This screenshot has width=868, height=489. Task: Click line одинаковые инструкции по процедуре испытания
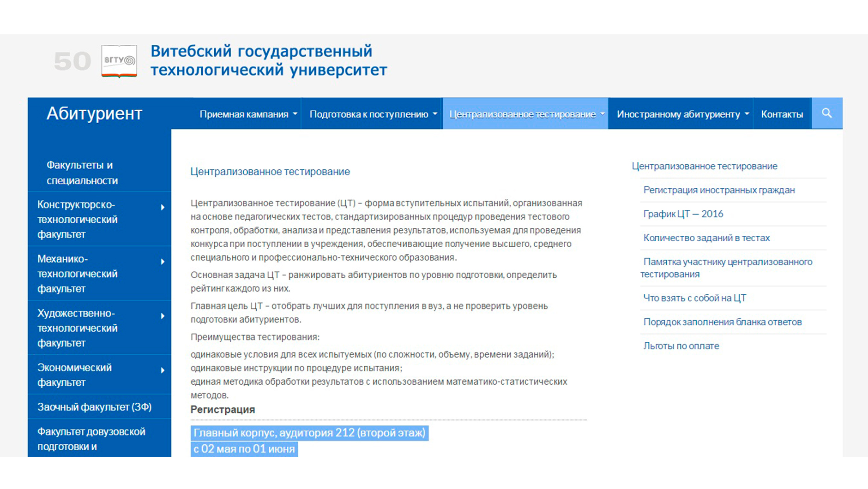[296, 368]
